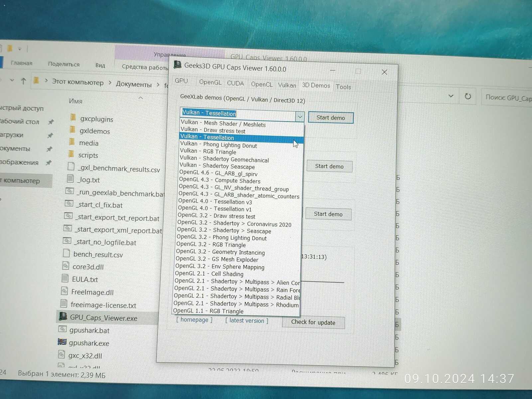532x399 pixels.
Task: Switch to the OpenGL tab
Action: point(210,82)
